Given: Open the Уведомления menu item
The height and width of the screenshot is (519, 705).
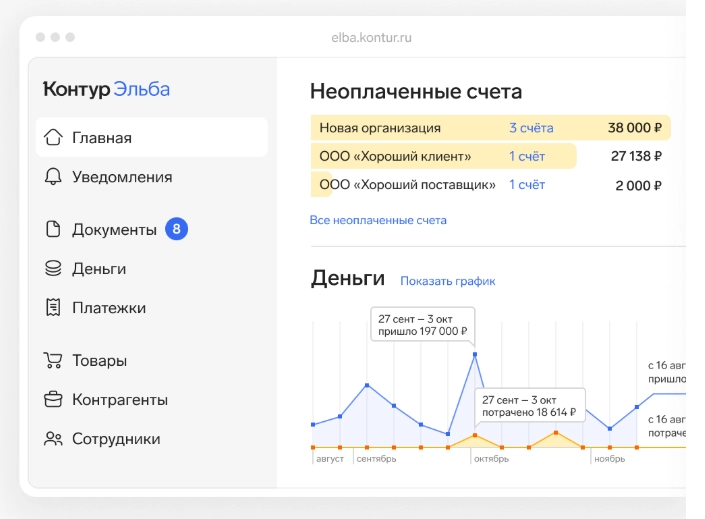Looking at the screenshot, I should (x=121, y=177).
